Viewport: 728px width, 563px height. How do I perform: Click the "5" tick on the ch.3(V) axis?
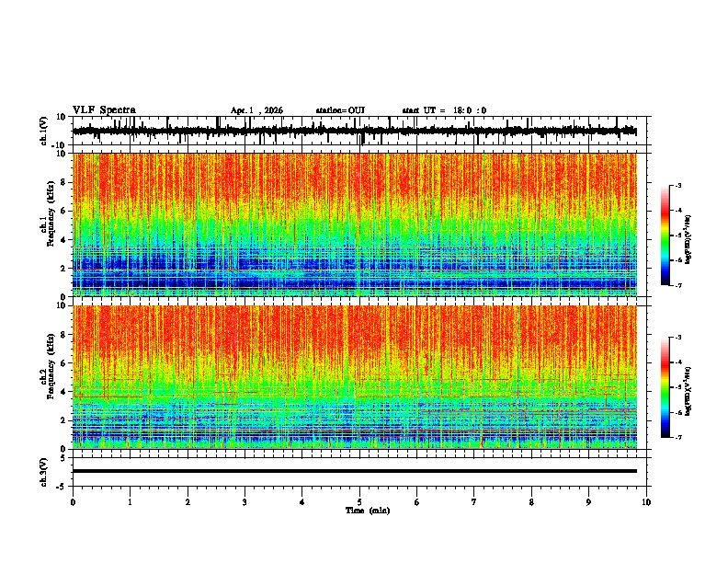[x=63, y=458]
